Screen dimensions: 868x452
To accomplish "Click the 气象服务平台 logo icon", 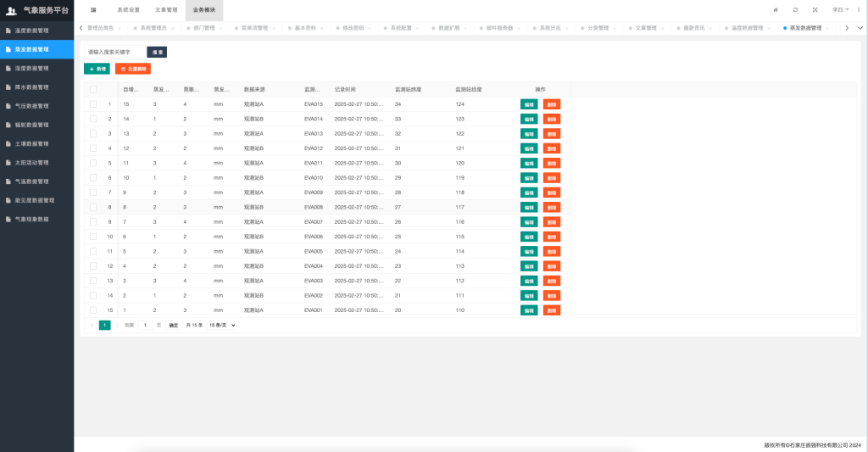I will coord(12,10).
